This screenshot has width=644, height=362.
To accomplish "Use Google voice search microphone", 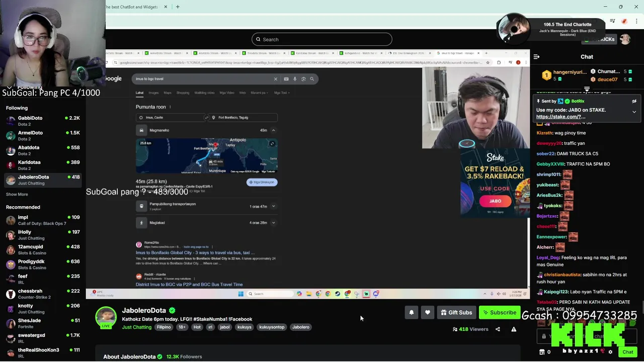I will pyautogui.click(x=295, y=79).
